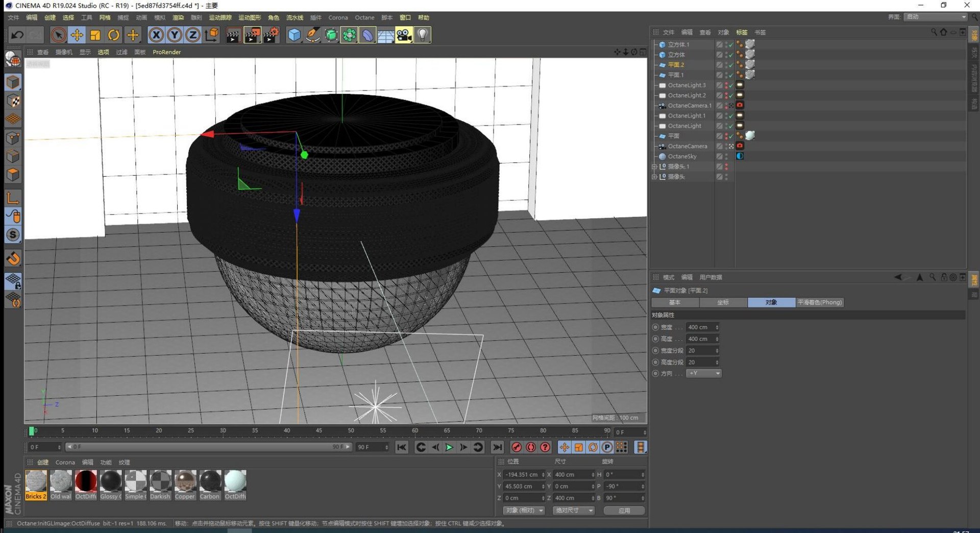The height and width of the screenshot is (533, 980).
Task: Click the Undo arrow icon
Action: (17, 35)
